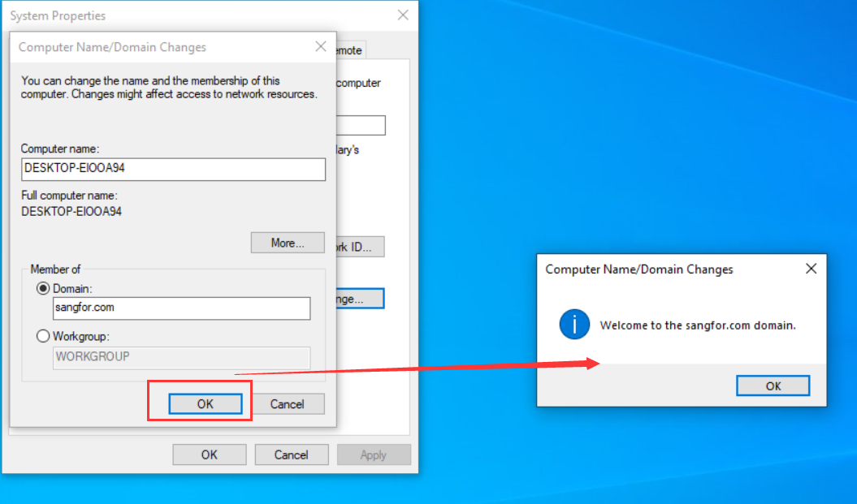Image resolution: width=857 pixels, height=504 pixels.
Task: Click OK on the Welcome to sangfor.com message
Action: pyautogui.click(x=773, y=386)
